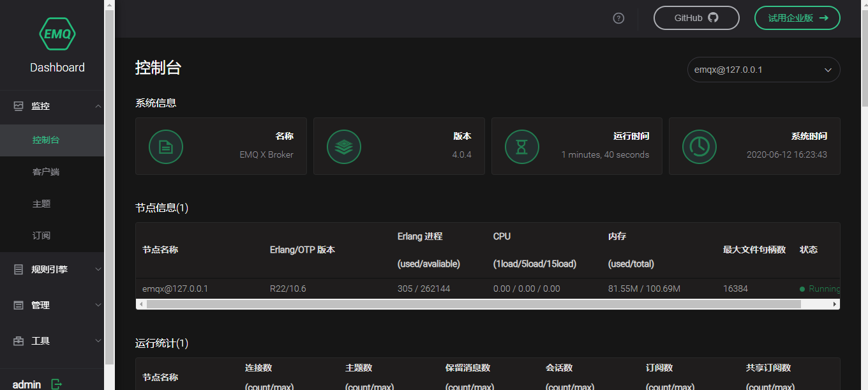Screen dimensions: 868x390
Task: Click the sidebar vertical scrollbar
Action: (109, 186)
